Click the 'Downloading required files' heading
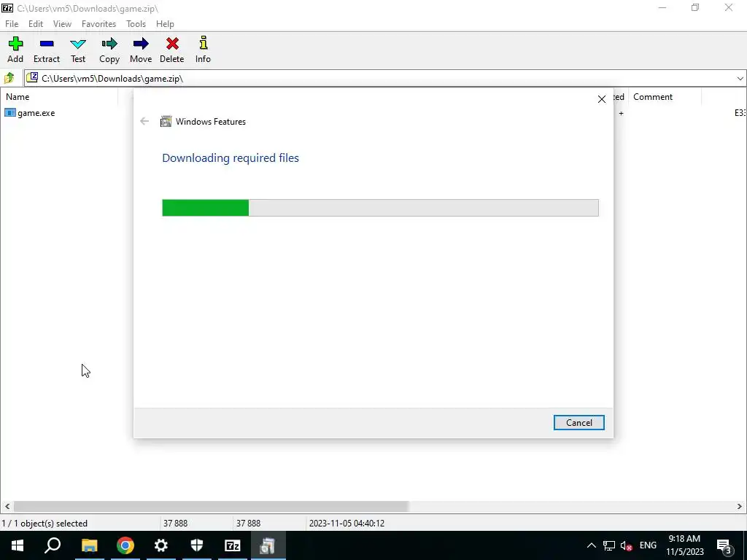The height and width of the screenshot is (560, 747). click(x=231, y=157)
